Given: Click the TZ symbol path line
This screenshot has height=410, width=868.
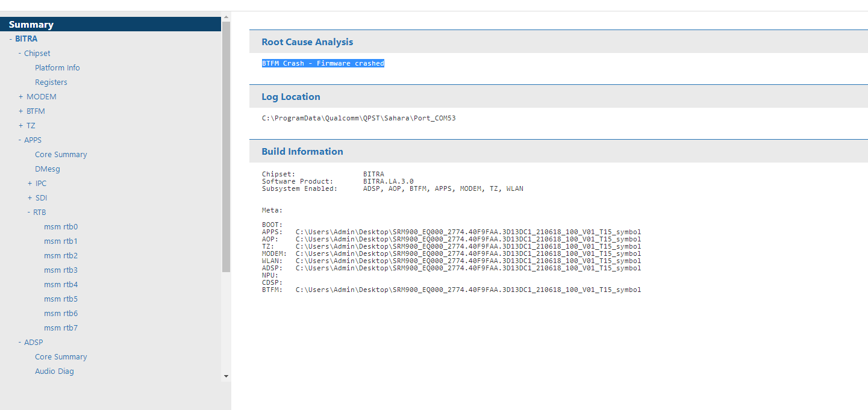Looking at the screenshot, I should (452, 246).
